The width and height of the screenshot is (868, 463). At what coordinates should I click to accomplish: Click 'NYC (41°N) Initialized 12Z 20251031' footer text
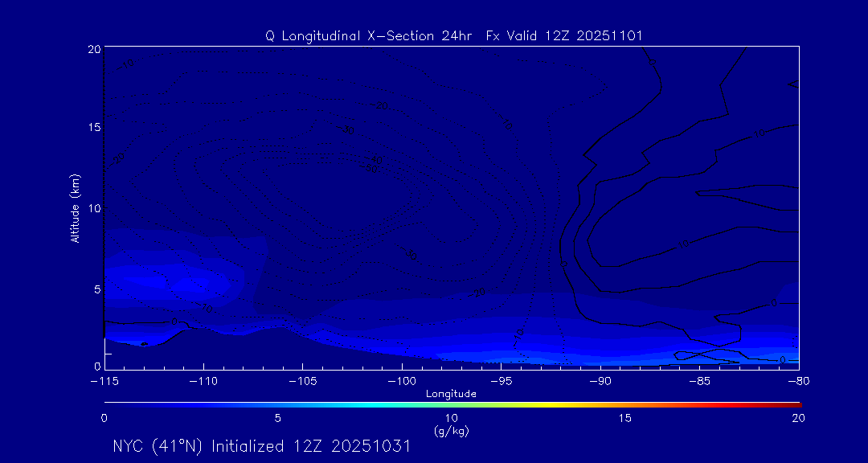262,446
